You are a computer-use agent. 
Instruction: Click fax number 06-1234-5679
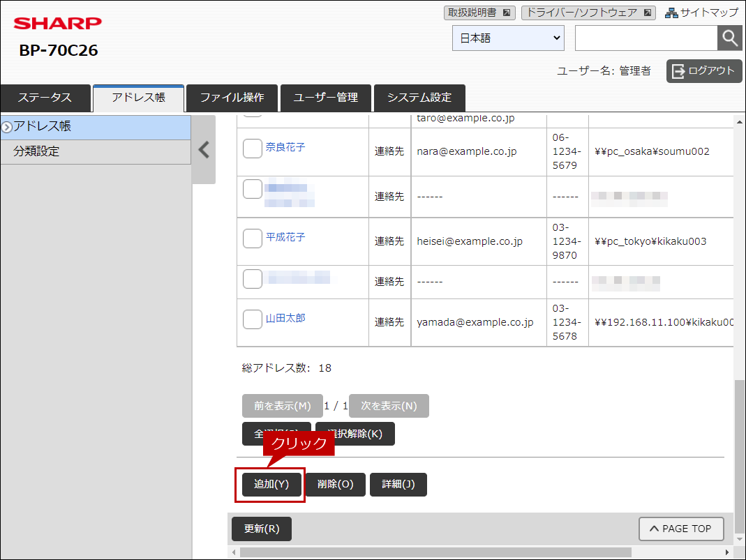tap(566, 151)
